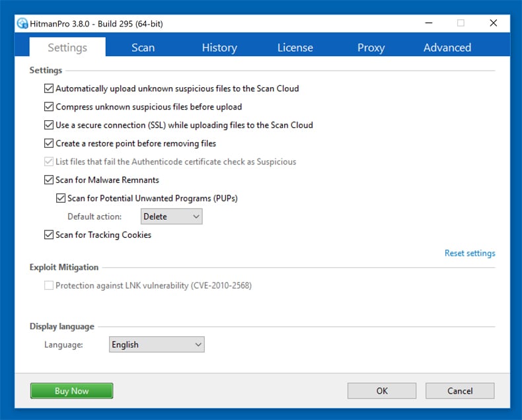The image size is (522, 420).
Task: Confirm settings with the OK button
Action: click(382, 391)
